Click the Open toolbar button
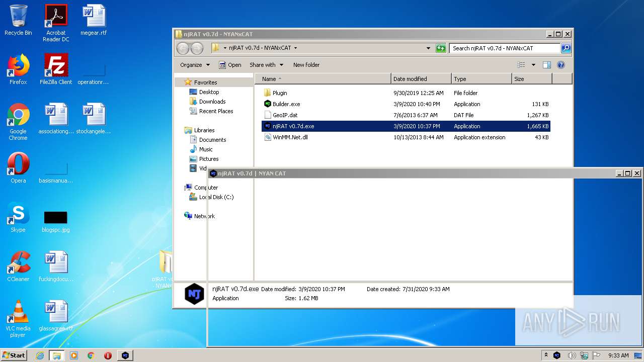The height and width of the screenshot is (362, 644). point(230,65)
